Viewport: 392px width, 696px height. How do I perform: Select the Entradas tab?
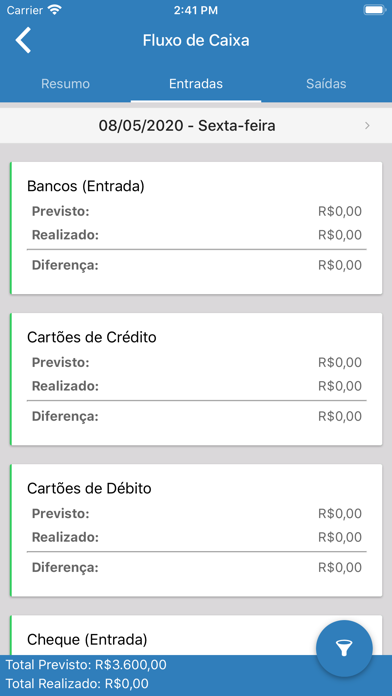196,83
